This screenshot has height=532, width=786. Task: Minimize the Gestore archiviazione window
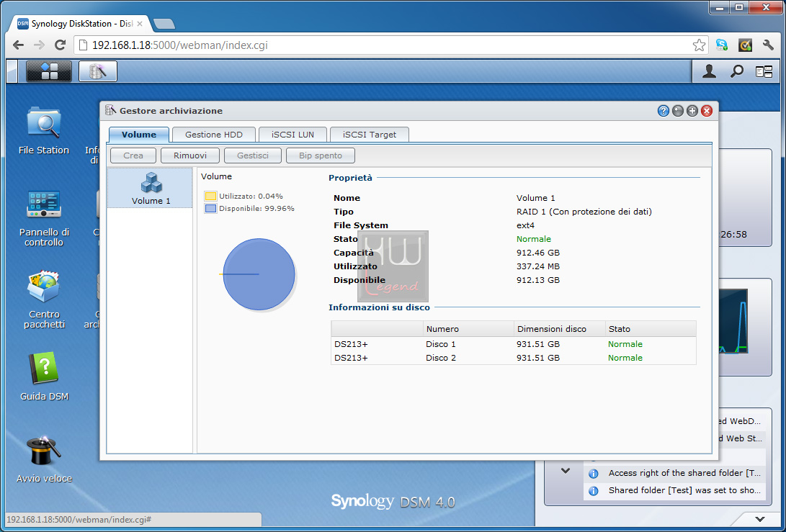pyautogui.click(x=678, y=111)
